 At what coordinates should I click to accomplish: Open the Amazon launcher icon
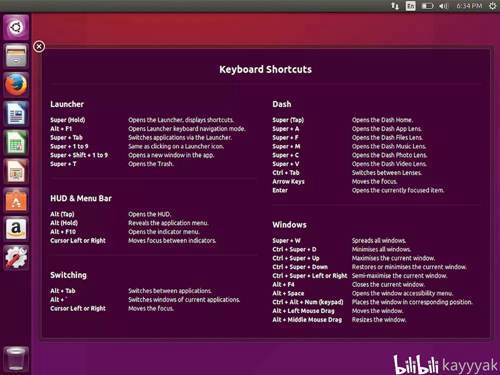16,229
